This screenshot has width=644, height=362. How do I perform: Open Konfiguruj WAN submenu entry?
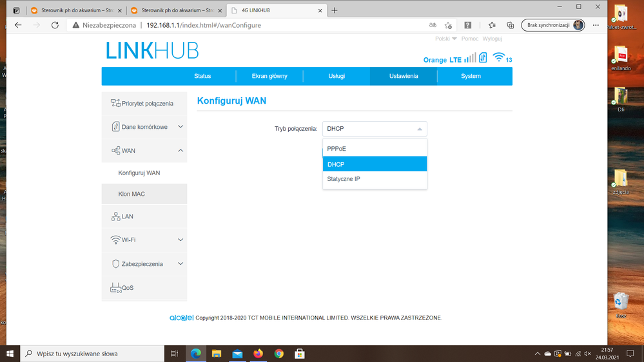tap(139, 173)
